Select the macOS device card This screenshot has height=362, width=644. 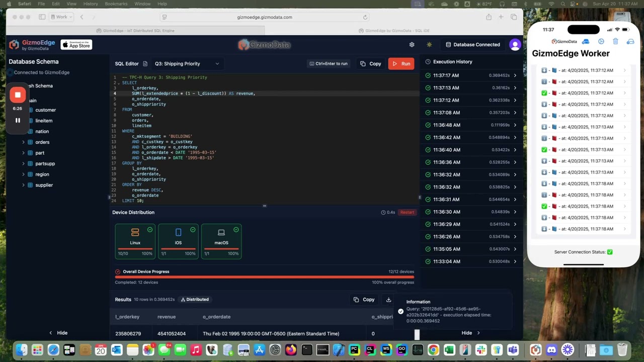coord(221,241)
